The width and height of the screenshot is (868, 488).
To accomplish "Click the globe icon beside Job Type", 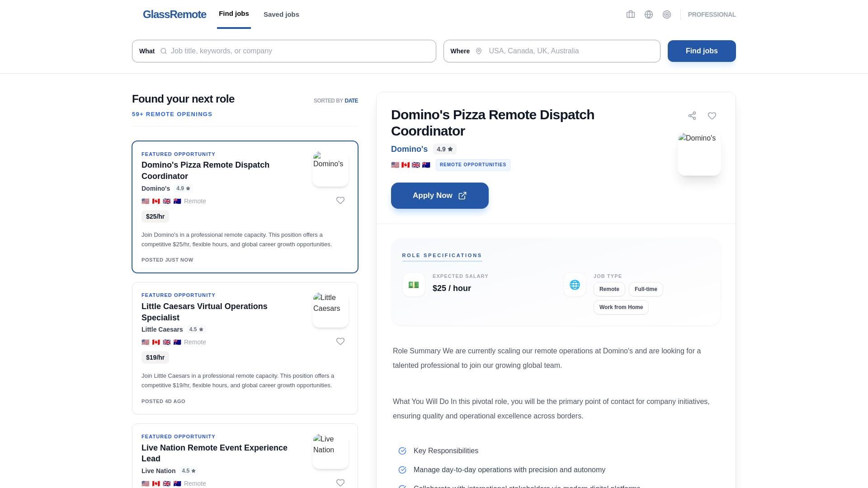I will (x=575, y=285).
